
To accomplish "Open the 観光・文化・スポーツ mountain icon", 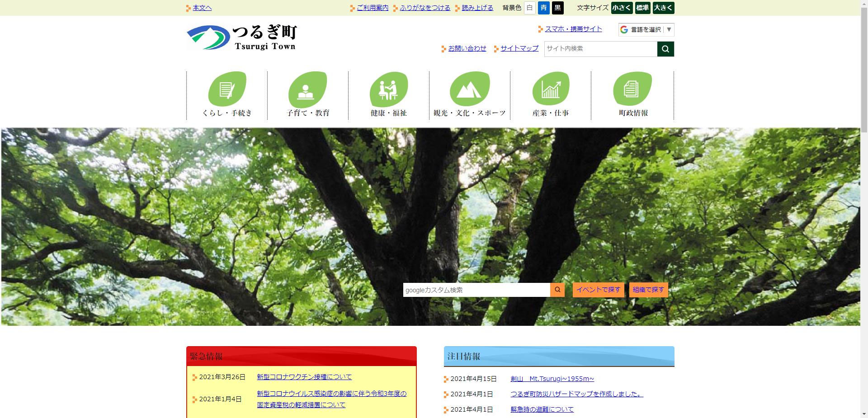I will tap(469, 89).
